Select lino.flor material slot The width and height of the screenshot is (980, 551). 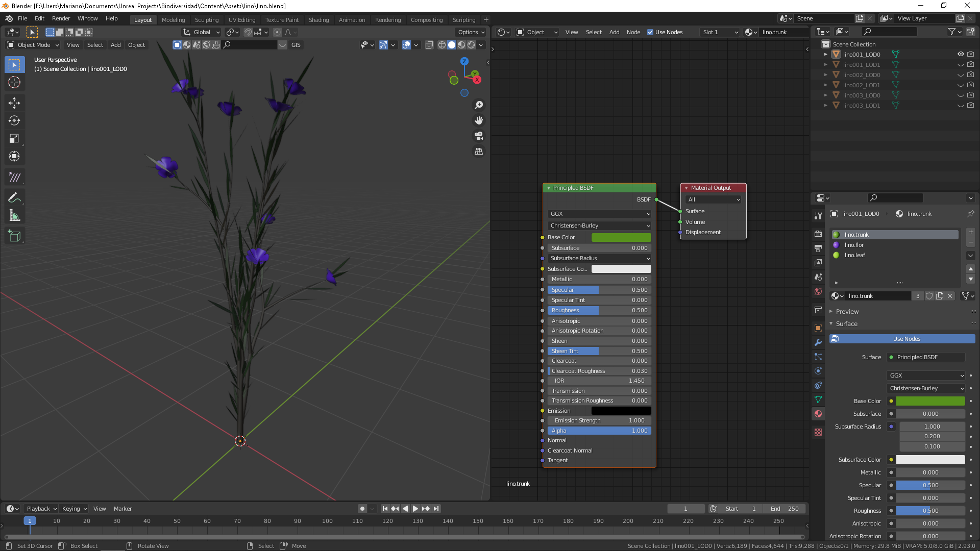click(x=854, y=245)
